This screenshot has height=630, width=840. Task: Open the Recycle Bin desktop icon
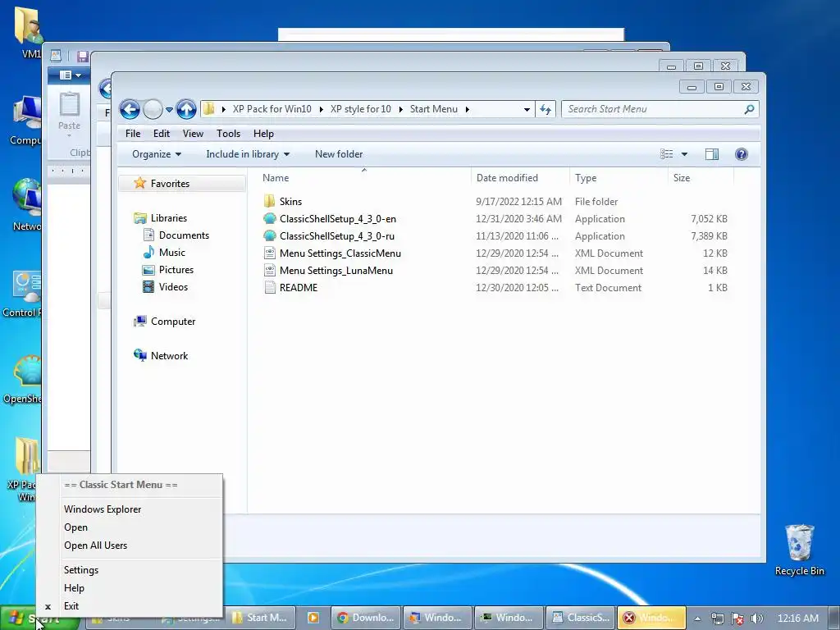point(799,550)
